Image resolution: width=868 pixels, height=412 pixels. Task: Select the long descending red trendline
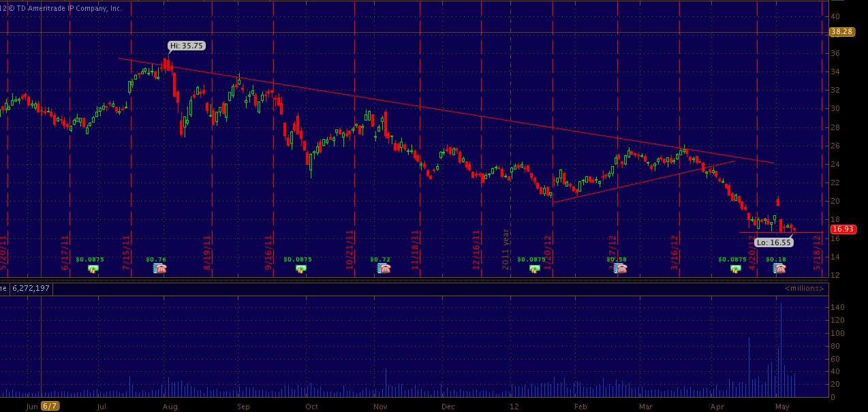[446, 110]
